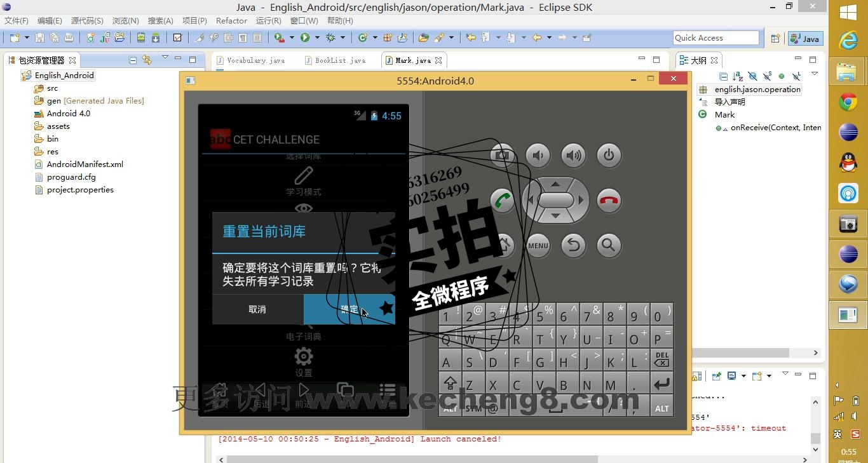Click the Run toolbar icon
868x463 pixels.
point(305,38)
